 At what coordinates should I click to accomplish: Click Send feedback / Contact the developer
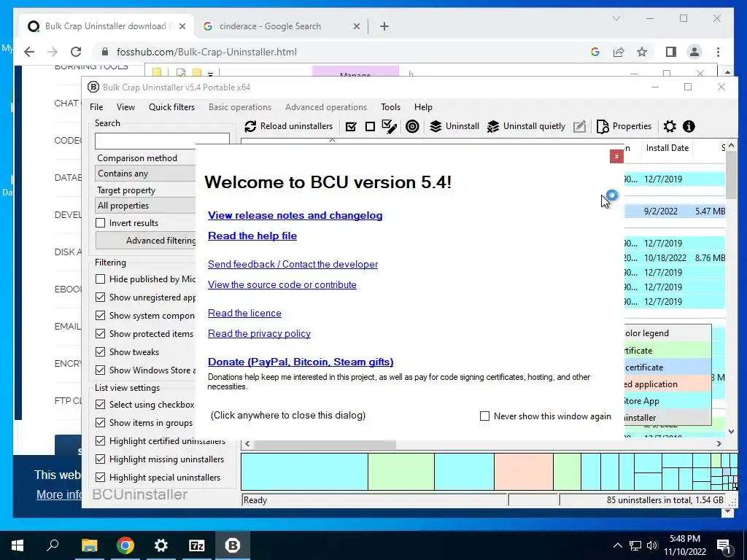[x=293, y=264]
